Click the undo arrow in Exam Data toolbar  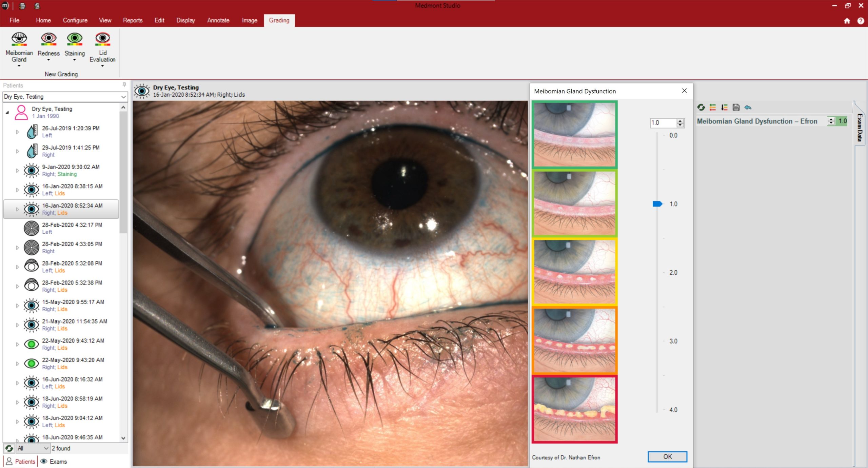748,108
